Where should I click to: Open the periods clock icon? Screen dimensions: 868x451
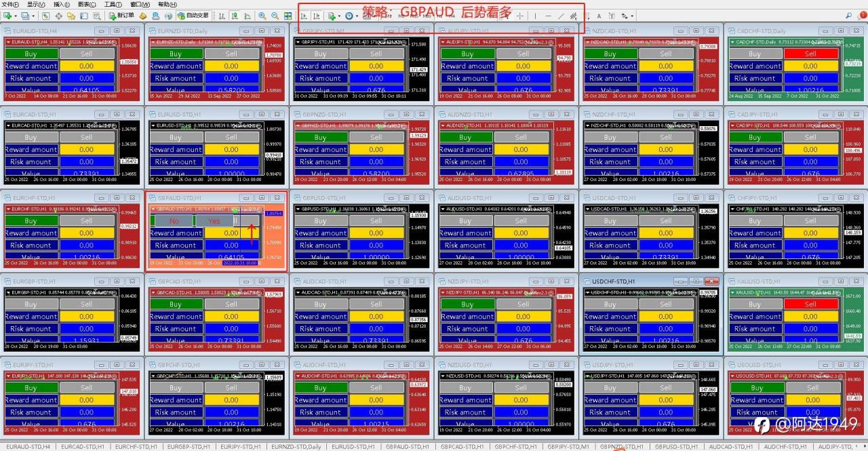click(x=349, y=15)
